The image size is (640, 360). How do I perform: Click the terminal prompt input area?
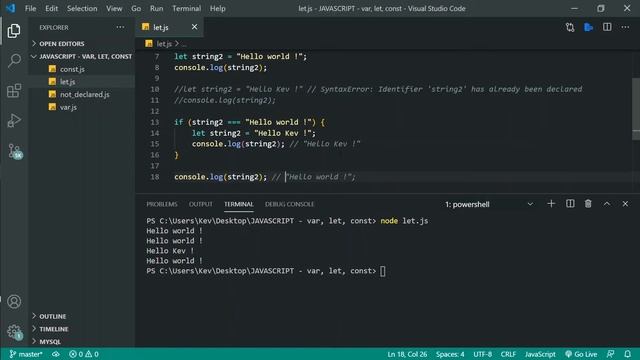tap(382, 271)
